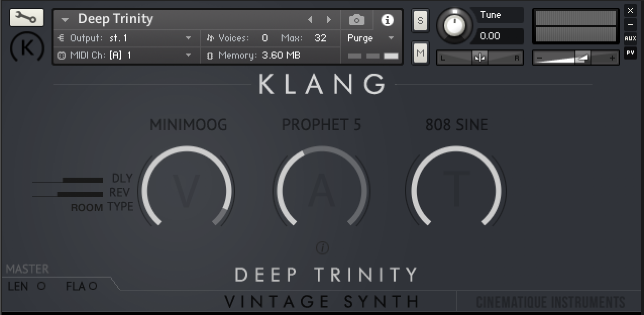644x315 pixels.
Task: Click the KLANG title text
Action: tap(323, 85)
